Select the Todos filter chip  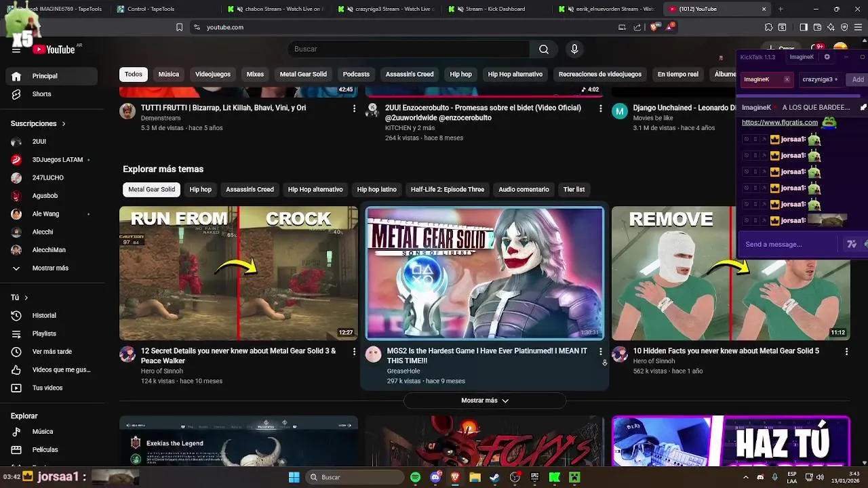(x=134, y=75)
